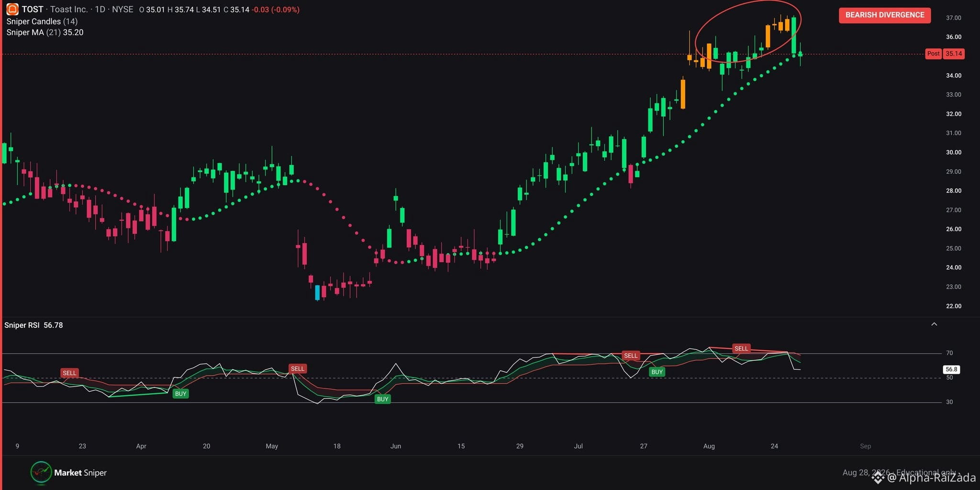
Task: Click the high value H 35.74
Action: click(180, 10)
